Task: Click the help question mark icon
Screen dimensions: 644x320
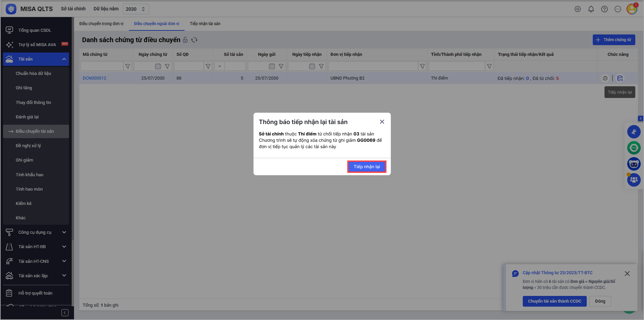Action: pos(604,9)
